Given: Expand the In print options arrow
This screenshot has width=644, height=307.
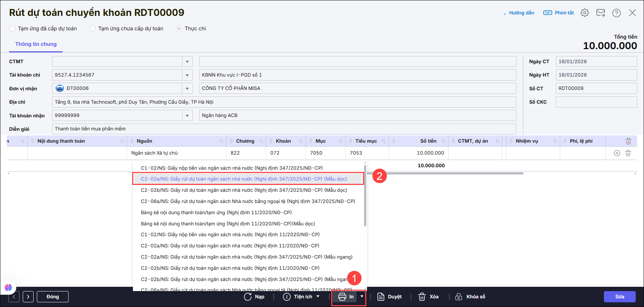Looking at the screenshot, I should (362, 297).
